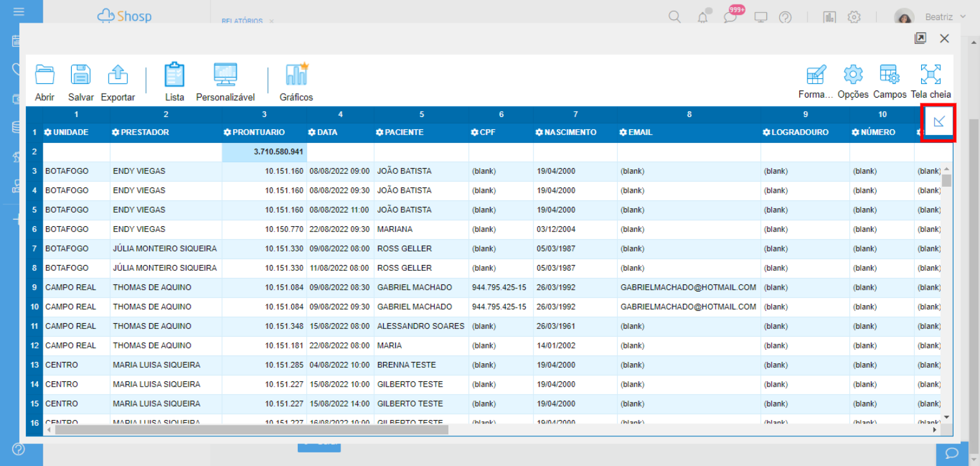The height and width of the screenshot is (466, 980).
Task: Open PRONTUARIO column gear options
Action: [227, 132]
